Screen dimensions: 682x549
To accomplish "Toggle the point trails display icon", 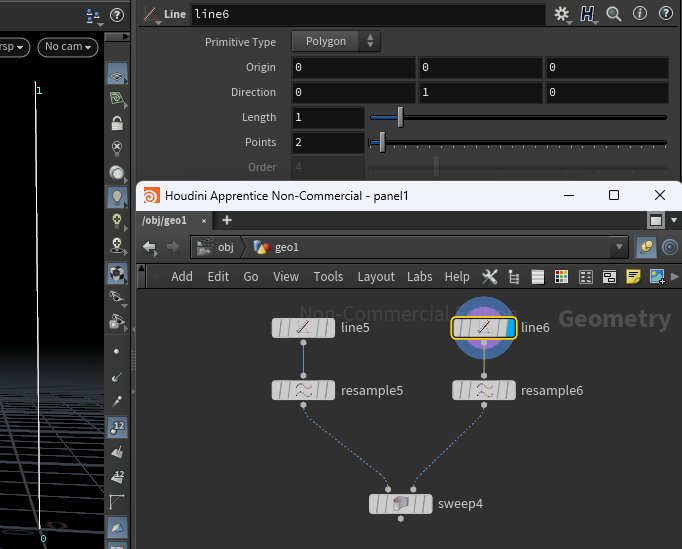I will 117,401.
